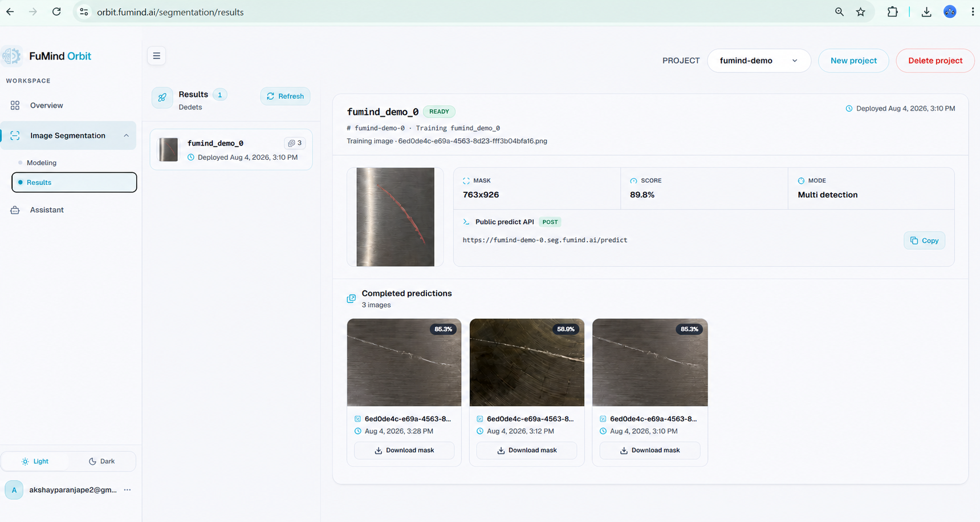The height and width of the screenshot is (522, 980).
Task: Go back with browser back arrow
Action: [10, 11]
